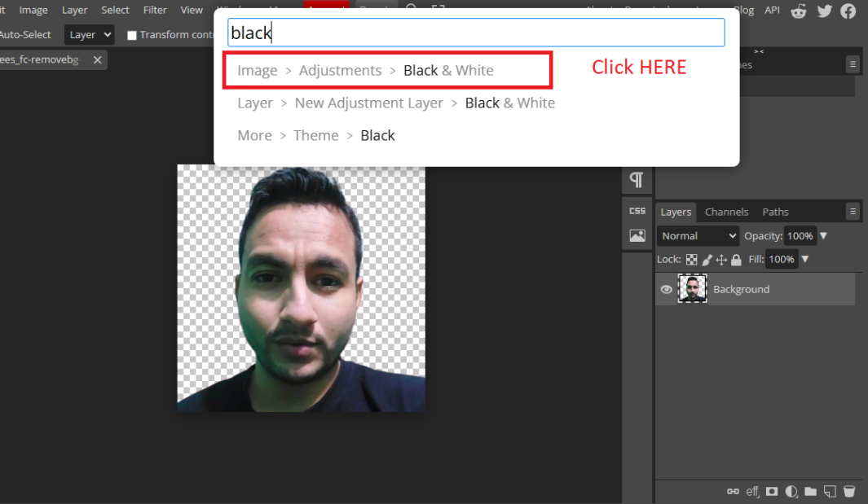Expand the Fill value arrow
Screen dimensions: 868x504
pos(805,260)
